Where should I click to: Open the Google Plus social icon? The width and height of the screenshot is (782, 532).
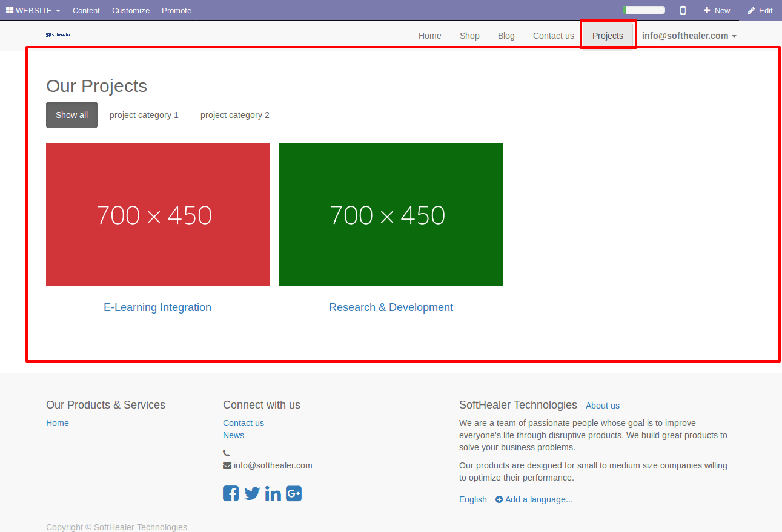(x=294, y=493)
